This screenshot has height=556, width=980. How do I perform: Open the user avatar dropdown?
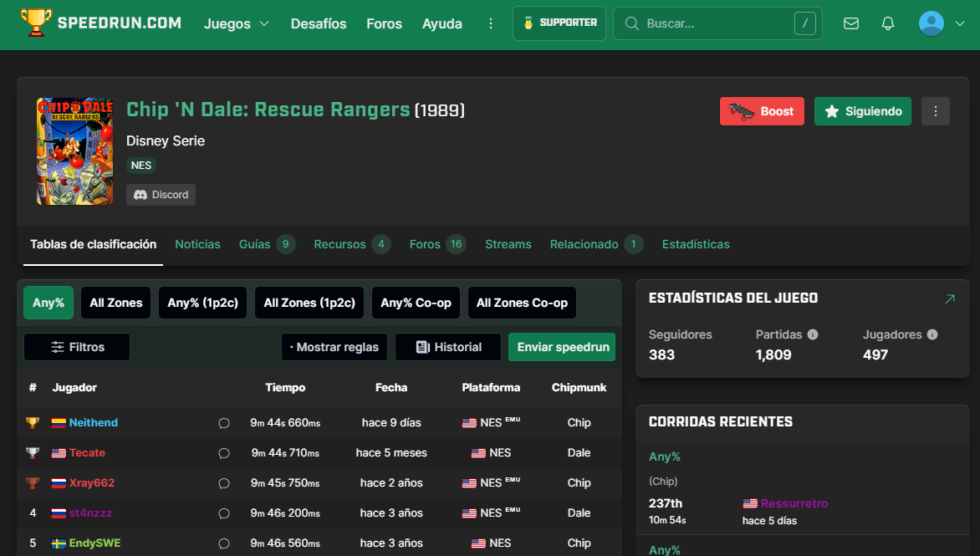tap(941, 23)
